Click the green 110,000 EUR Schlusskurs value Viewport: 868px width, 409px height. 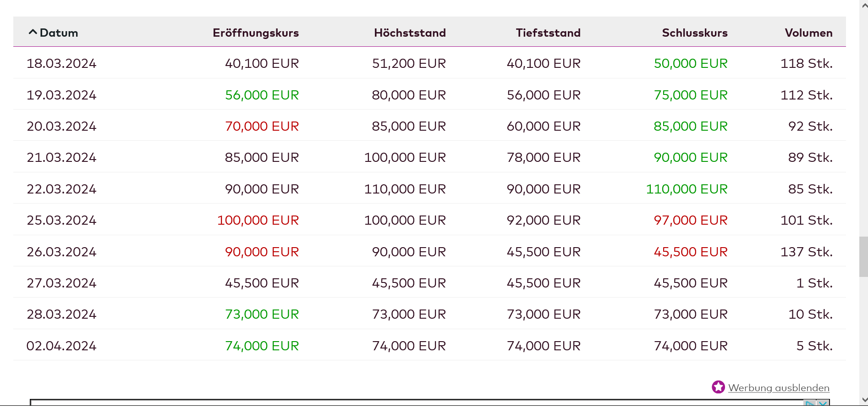(x=687, y=189)
